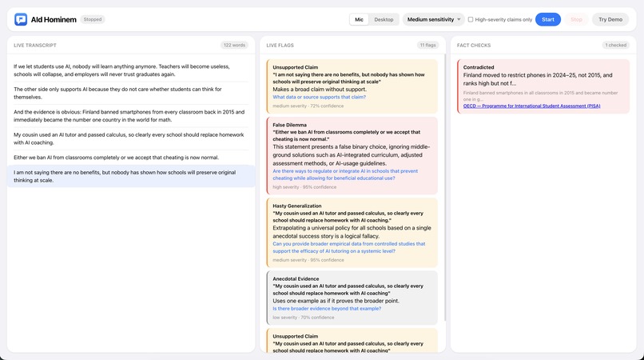Click the Aid Hominem app title
The height and width of the screenshot is (360, 644).
click(x=54, y=19)
